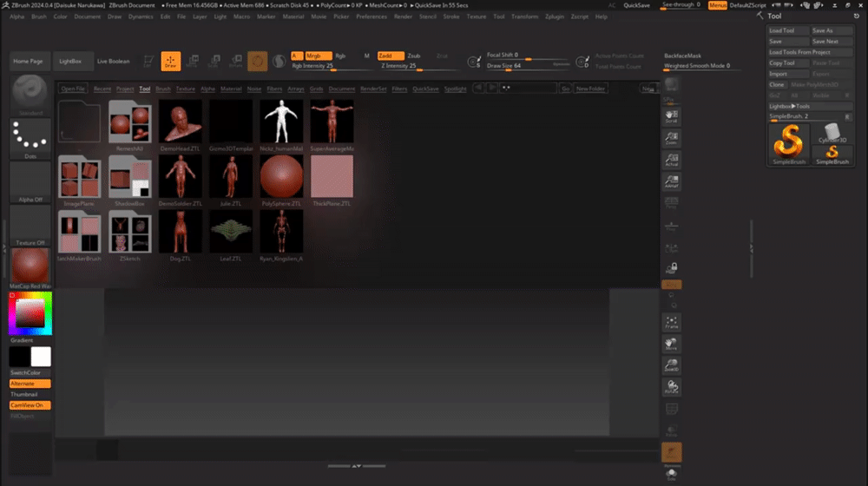Image resolution: width=868 pixels, height=486 pixels.
Task: Click the AAHalf icon
Action: [671, 182]
